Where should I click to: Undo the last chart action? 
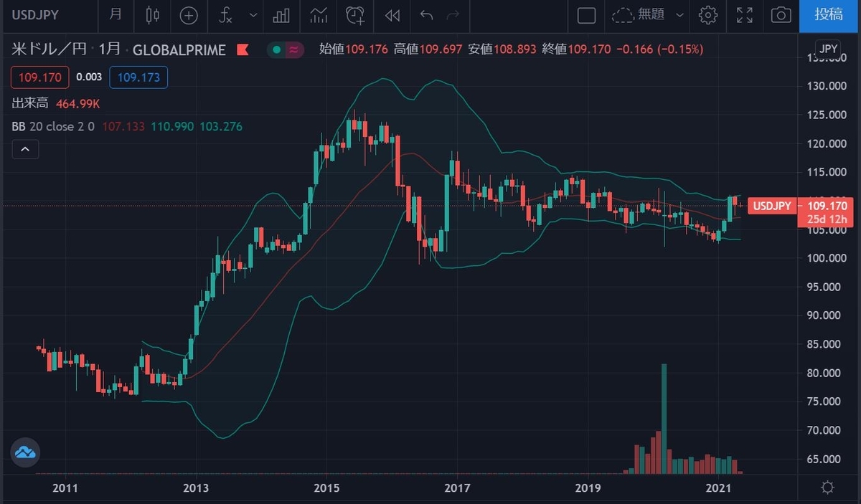pos(427,15)
